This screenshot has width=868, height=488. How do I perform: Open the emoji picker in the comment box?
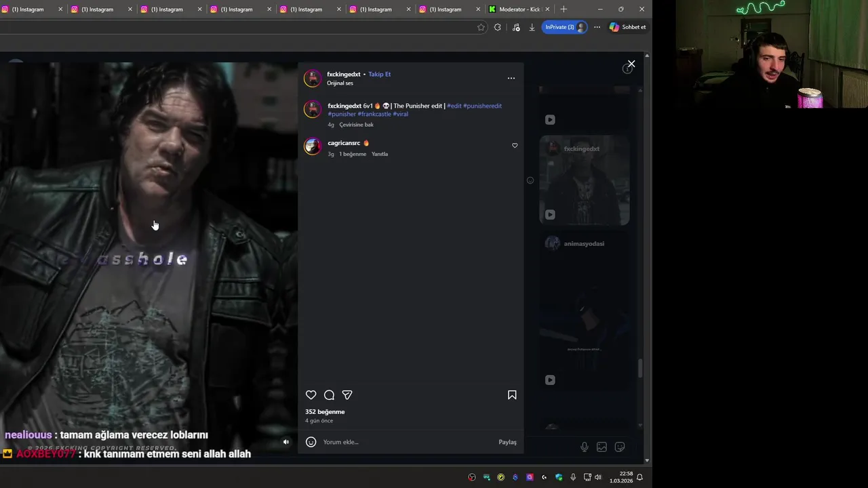[311, 442]
